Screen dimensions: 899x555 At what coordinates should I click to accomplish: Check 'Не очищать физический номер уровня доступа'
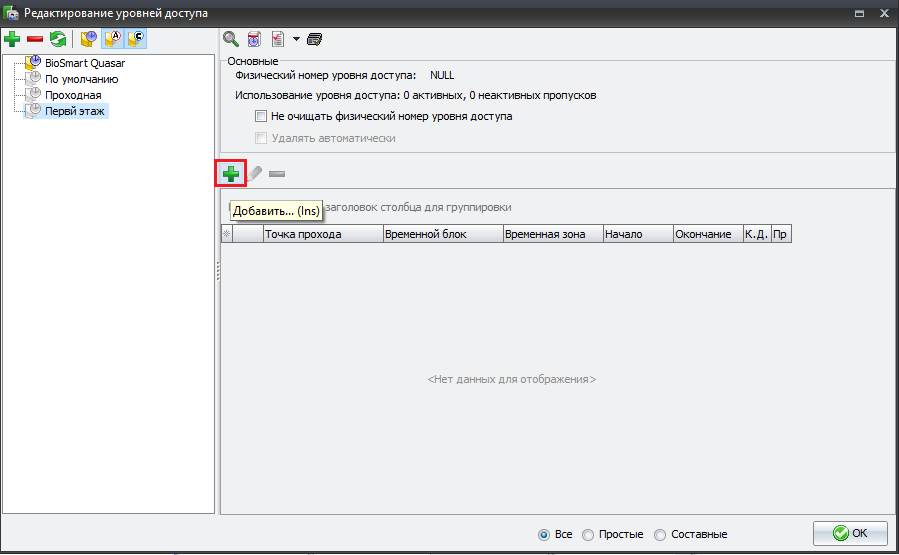[261, 116]
